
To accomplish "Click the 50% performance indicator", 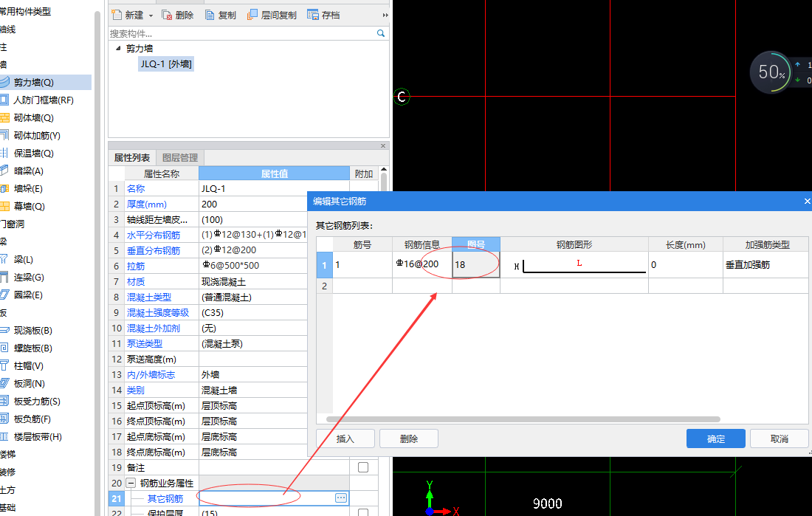I will [x=771, y=72].
